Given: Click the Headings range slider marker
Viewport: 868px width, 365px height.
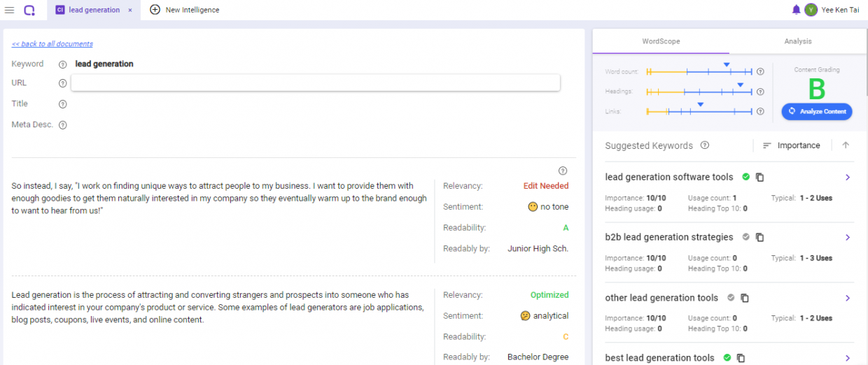Looking at the screenshot, I should 740,85.
